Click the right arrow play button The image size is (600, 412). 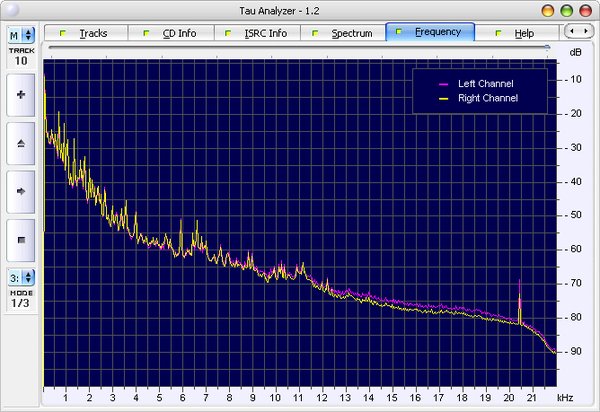click(x=21, y=192)
